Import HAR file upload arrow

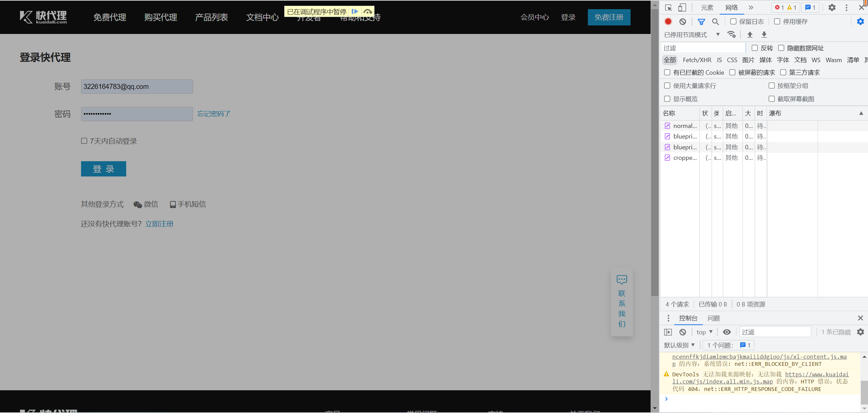coord(750,35)
